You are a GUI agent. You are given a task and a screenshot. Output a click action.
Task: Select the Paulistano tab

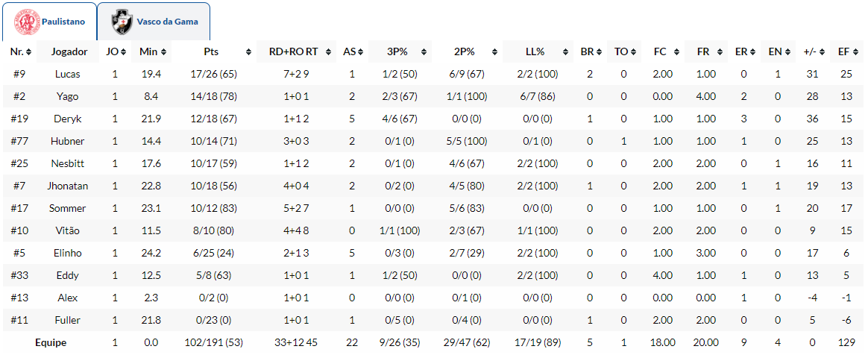[x=63, y=22]
